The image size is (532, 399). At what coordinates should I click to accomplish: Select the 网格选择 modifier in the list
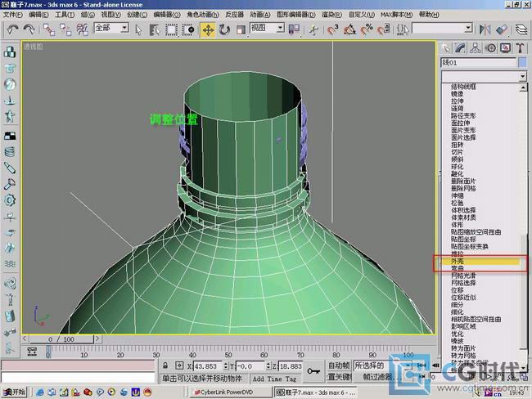(x=463, y=283)
